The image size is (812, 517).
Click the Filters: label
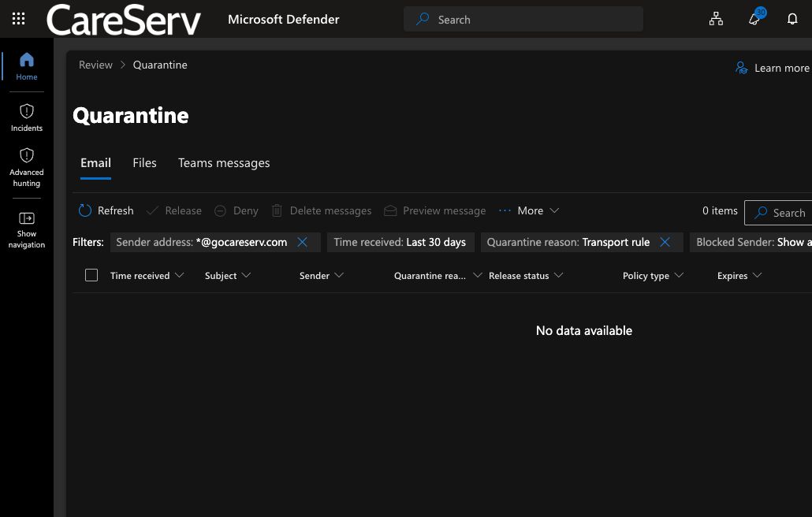88,242
